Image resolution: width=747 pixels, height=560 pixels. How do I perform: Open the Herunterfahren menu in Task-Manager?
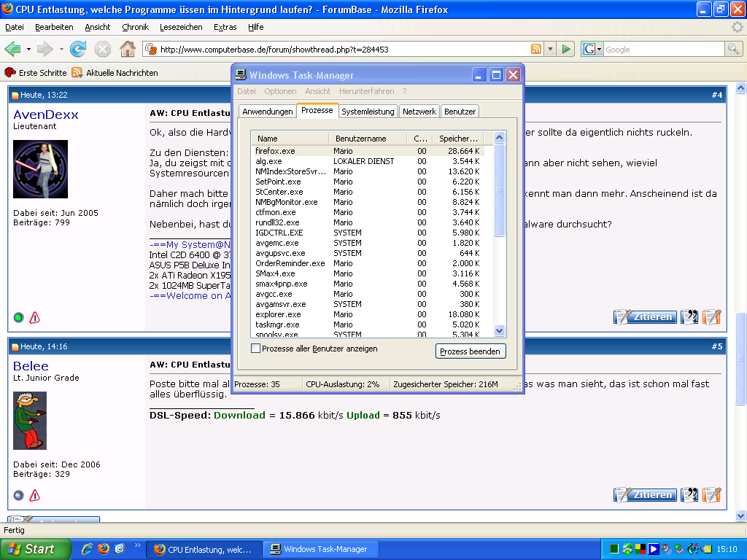[367, 91]
